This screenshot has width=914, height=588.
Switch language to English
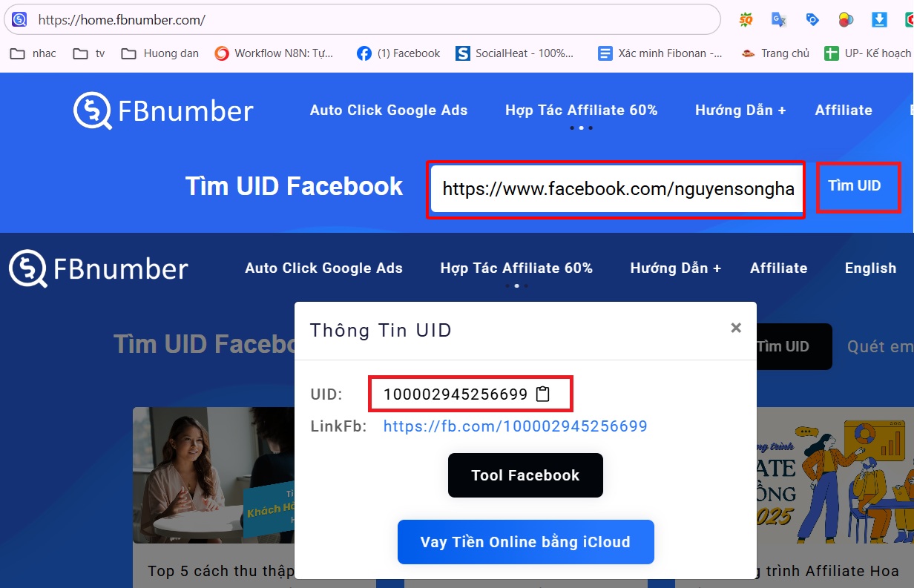click(x=870, y=268)
